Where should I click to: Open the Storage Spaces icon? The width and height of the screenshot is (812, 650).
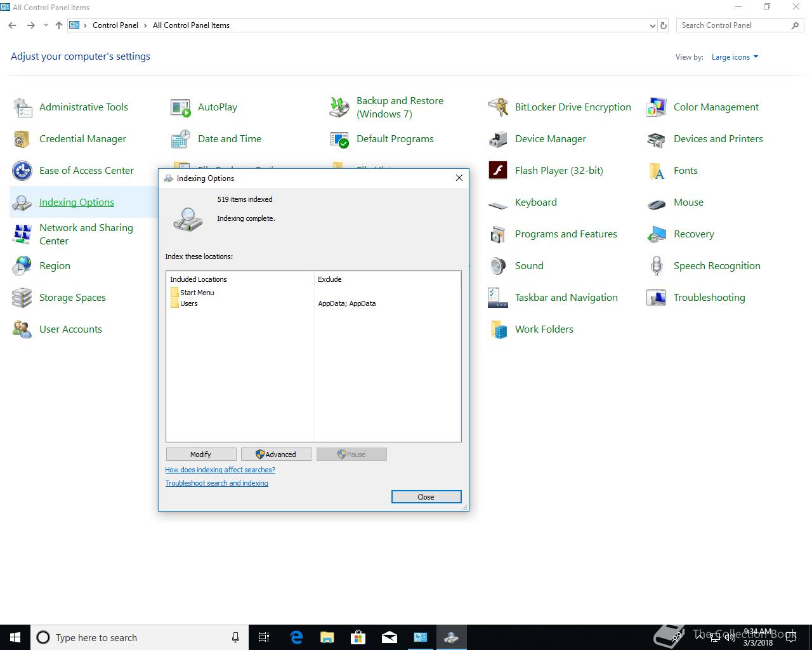point(22,298)
